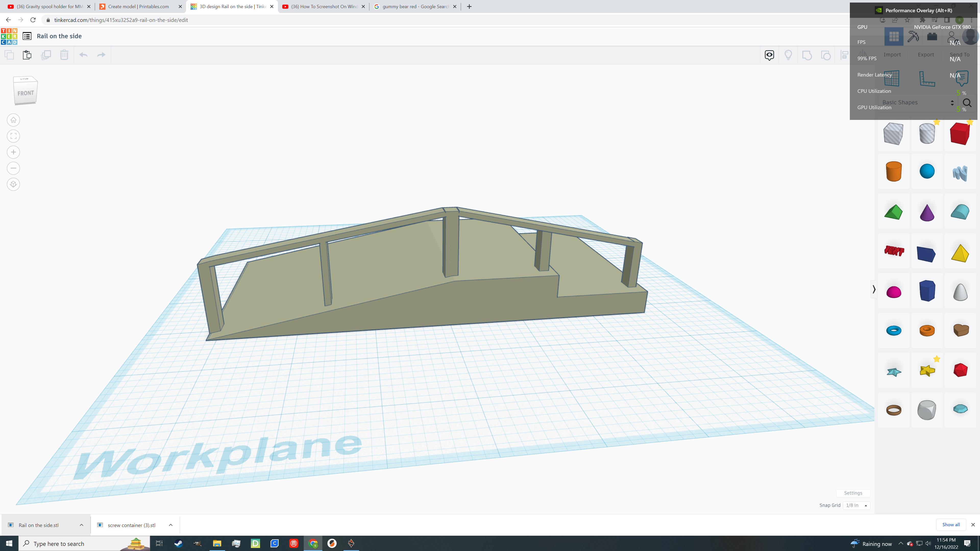Open a new browser tab
This screenshot has height=551, width=980.
coord(469,6)
